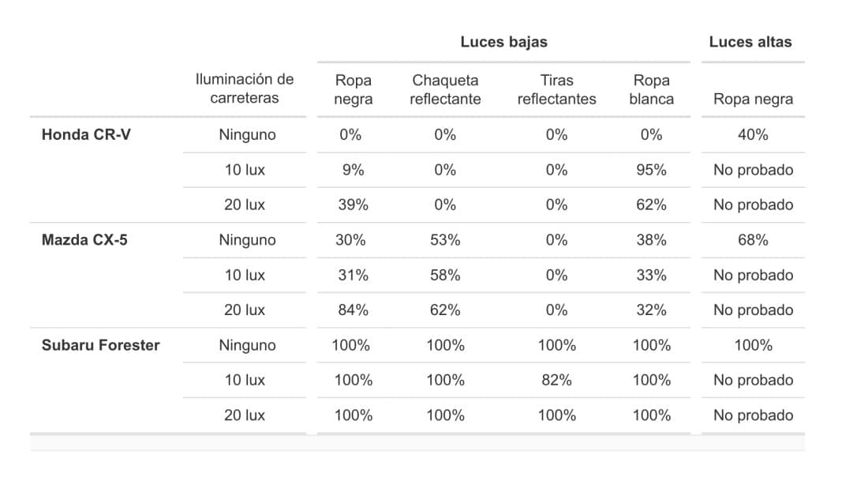Click the 82% cell for Subaru 10 lux
Viewport: 868px width, 488px height.
(x=557, y=380)
